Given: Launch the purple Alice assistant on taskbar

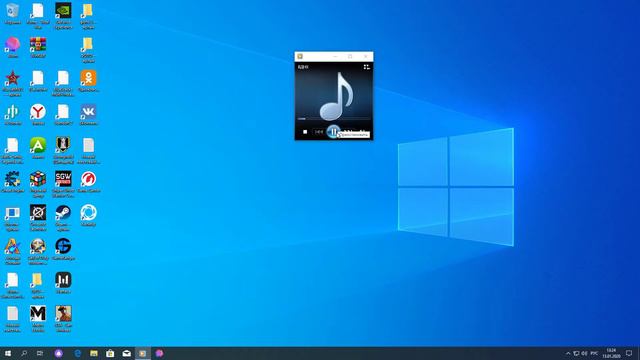Looking at the screenshot, I should coord(59,353).
